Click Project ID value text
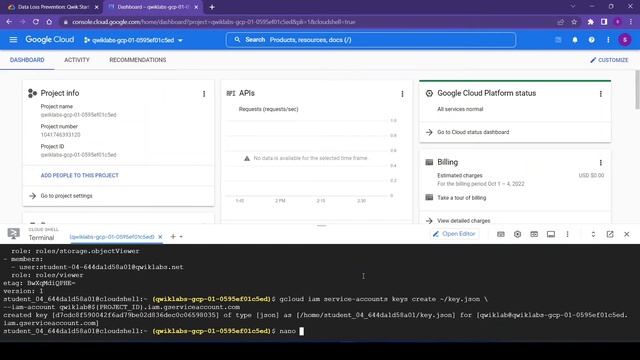The image size is (640, 360). click(x=78, y=155)
